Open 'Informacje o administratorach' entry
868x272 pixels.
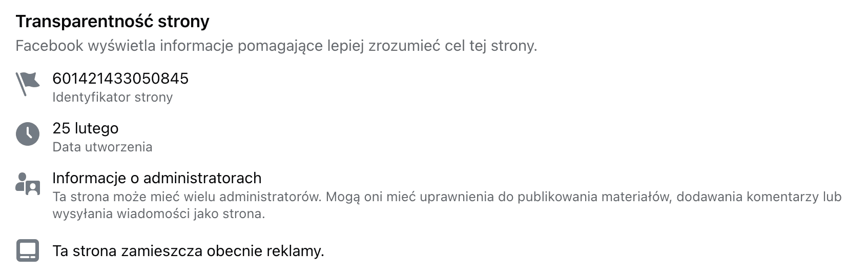pos(157,178)
